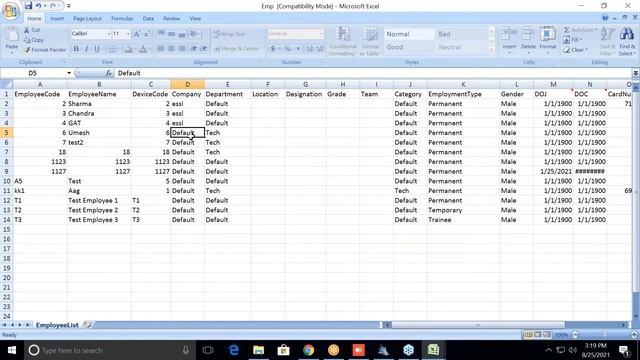
Task: Switch to the Page Layout tab
Action: (x=87, y=19)
